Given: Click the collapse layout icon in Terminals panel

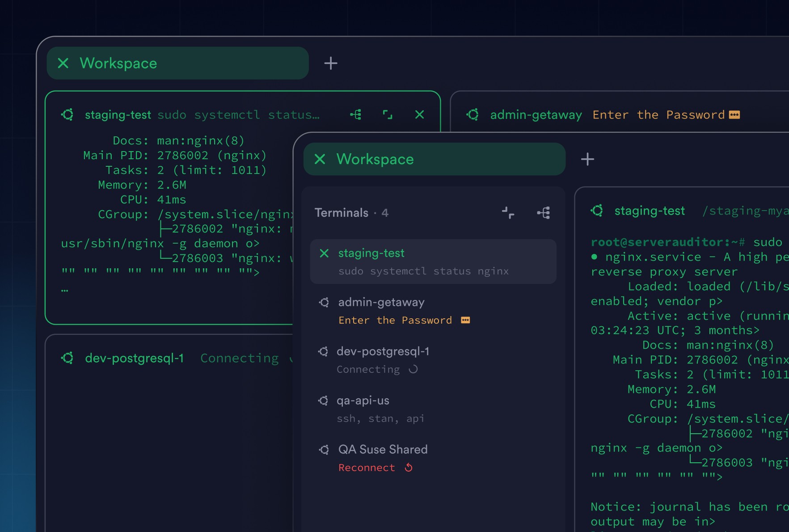Looking at the screenshot, I should click(x=508, y=213).
